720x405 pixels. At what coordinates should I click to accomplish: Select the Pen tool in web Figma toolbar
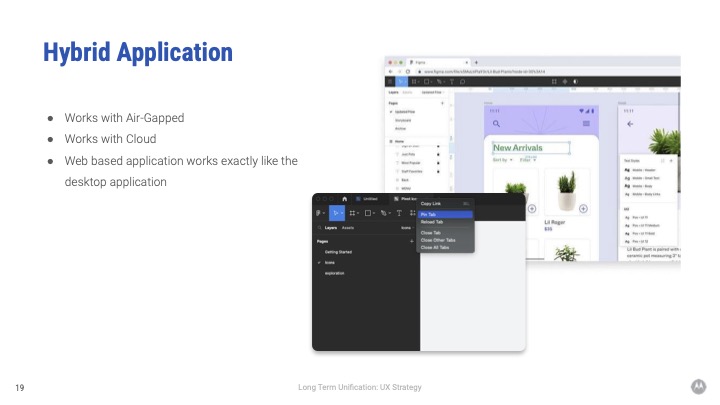coord(440,82)
